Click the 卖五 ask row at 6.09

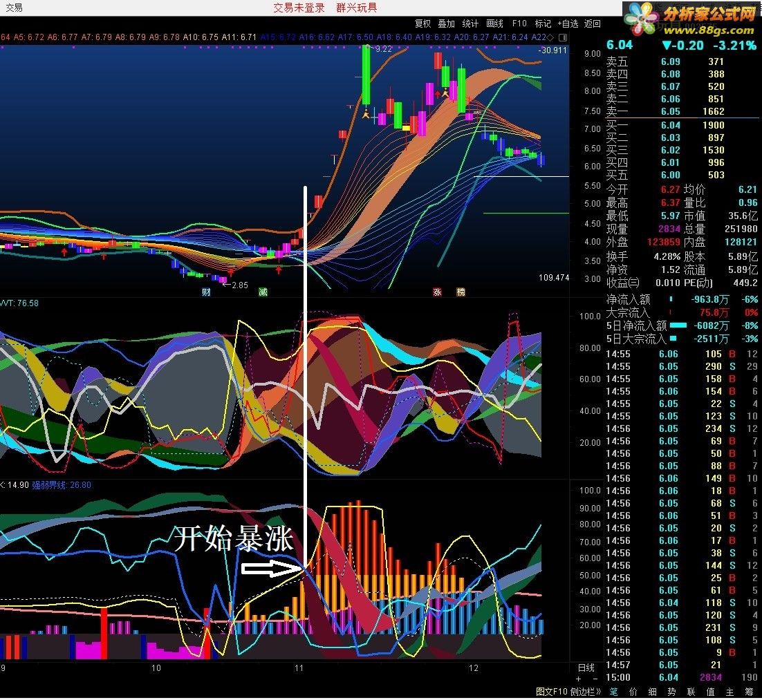click(x=681, y=62)
